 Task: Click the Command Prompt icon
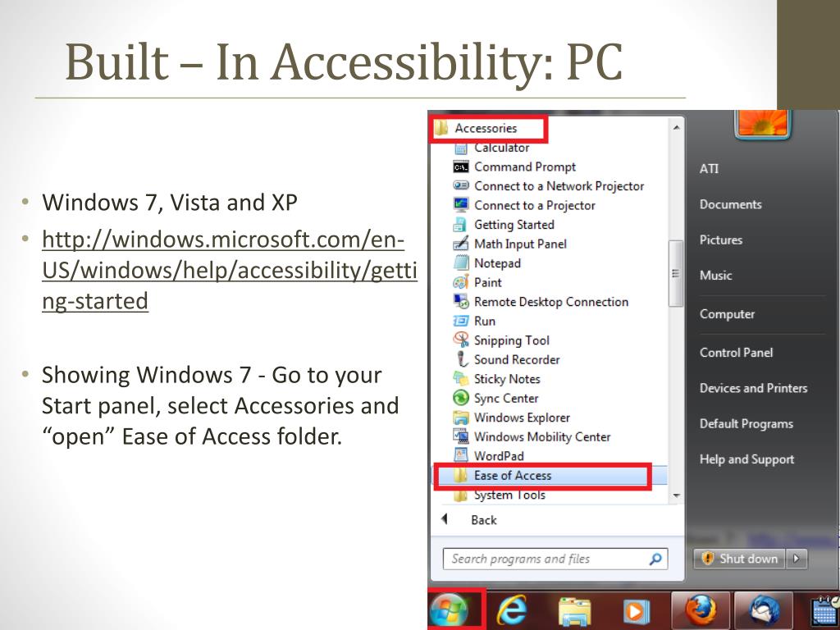coord(461,167)
